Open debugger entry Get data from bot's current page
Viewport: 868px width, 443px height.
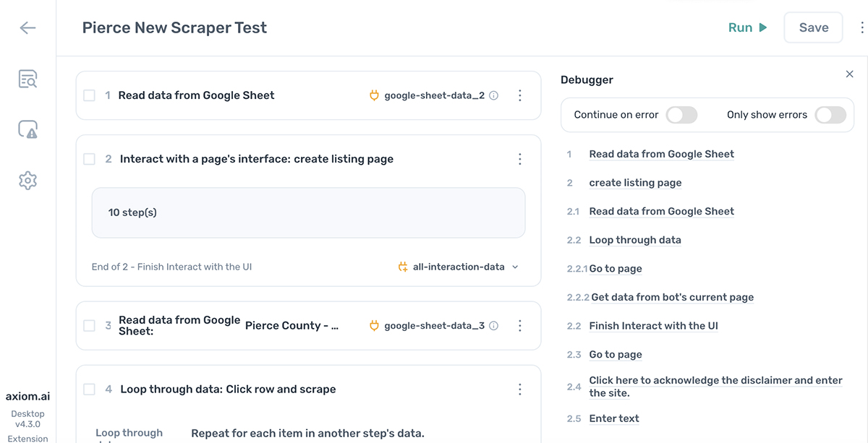[673, 297]
